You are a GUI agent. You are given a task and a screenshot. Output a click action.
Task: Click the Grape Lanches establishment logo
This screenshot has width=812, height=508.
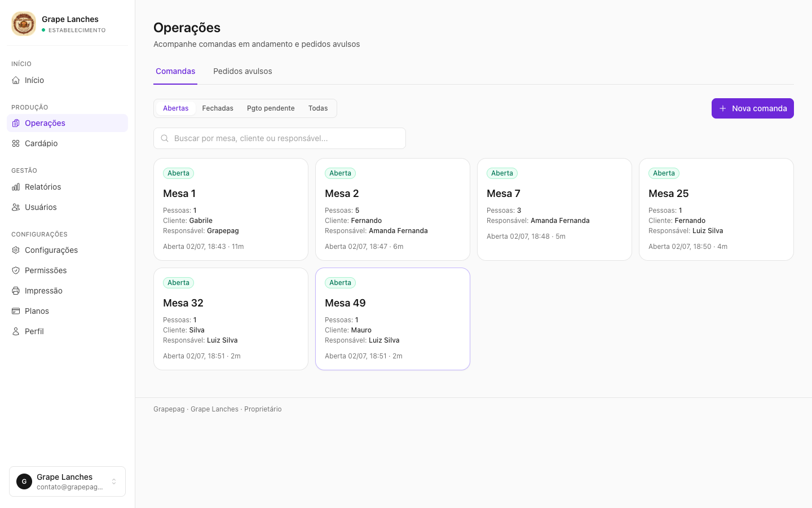click(24, 24)
